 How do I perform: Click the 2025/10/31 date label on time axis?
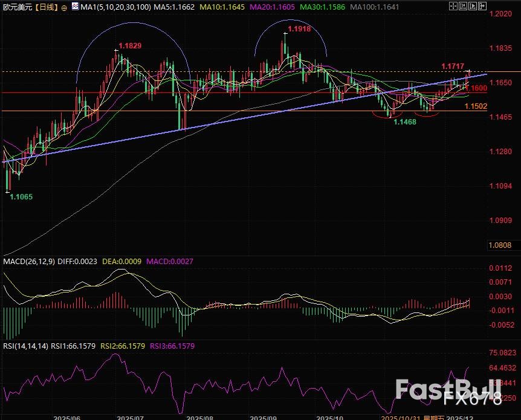click(x=401, y=417)
